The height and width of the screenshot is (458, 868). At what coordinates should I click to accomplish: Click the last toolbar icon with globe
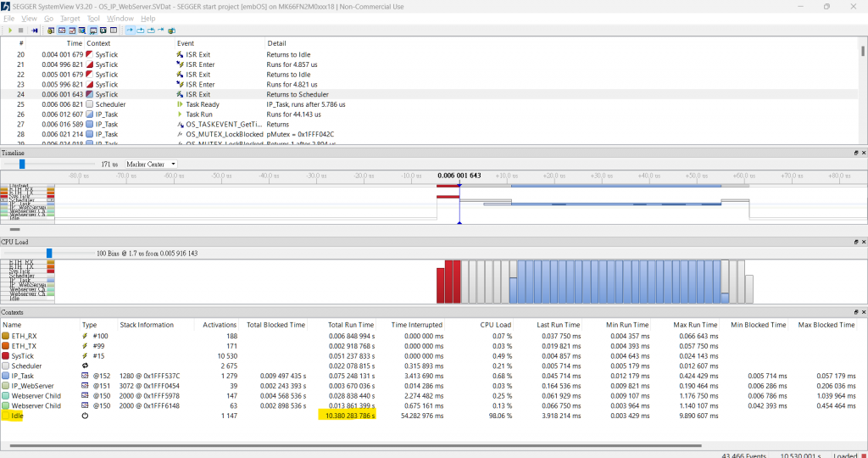point(171,31)
